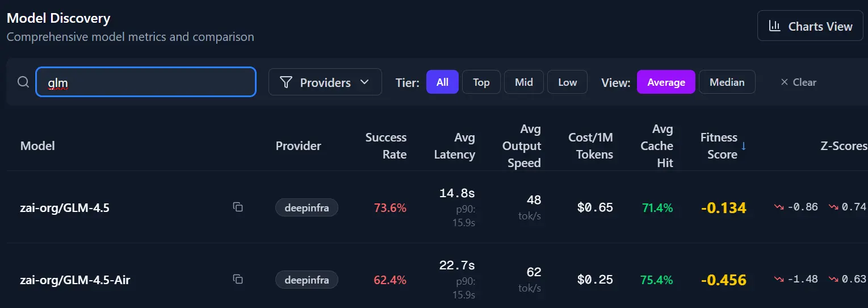Sort table by Success Rate column

385,146
